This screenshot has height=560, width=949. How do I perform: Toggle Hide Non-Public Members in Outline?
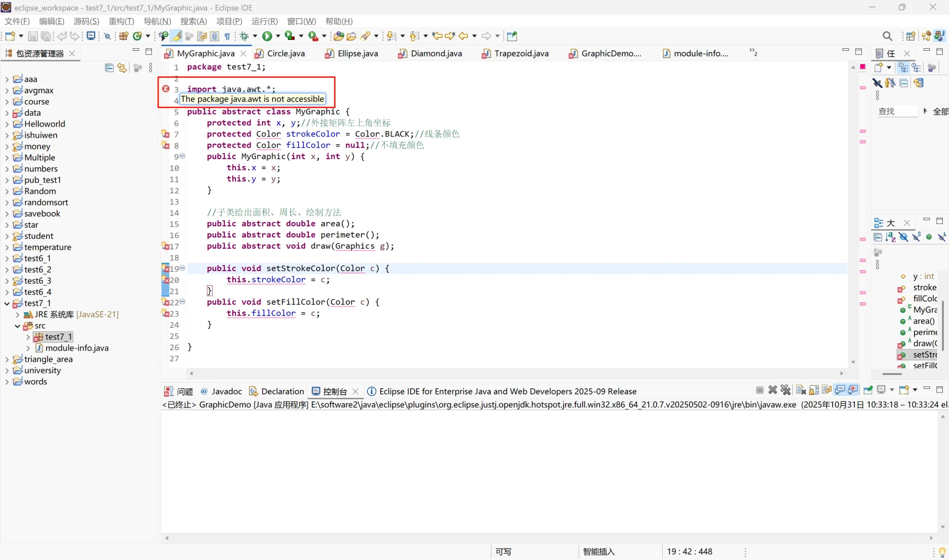(929, 237)
